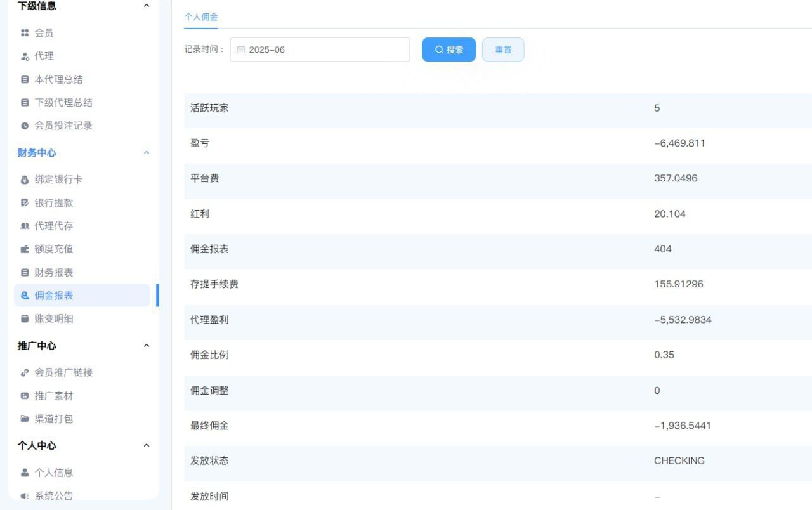Open 财务报表 from the sidebar
Screen dimensions: 812x510
[54, 273]
